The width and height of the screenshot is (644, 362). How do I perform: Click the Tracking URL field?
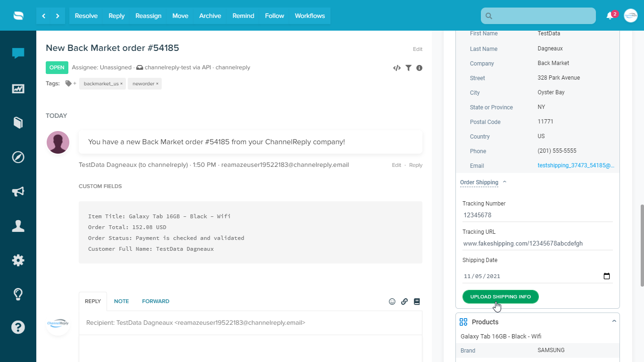pyautogui.click(x=537, y=244)
